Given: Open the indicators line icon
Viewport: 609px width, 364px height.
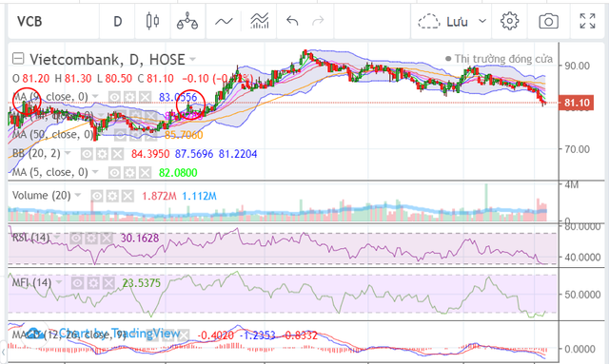Looking at the screenshot, I should pos(224,21).
